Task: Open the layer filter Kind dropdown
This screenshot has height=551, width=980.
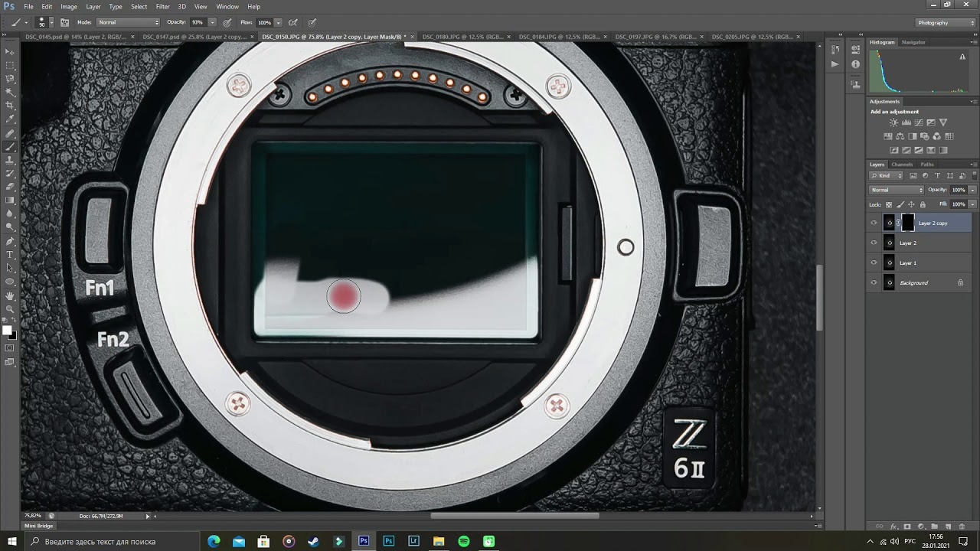Action: click(x=886, y=176)
